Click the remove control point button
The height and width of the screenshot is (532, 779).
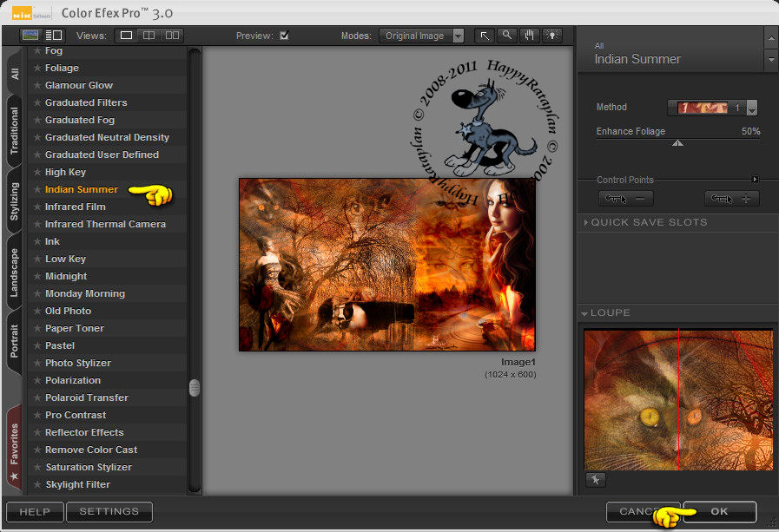coord(625,199)
